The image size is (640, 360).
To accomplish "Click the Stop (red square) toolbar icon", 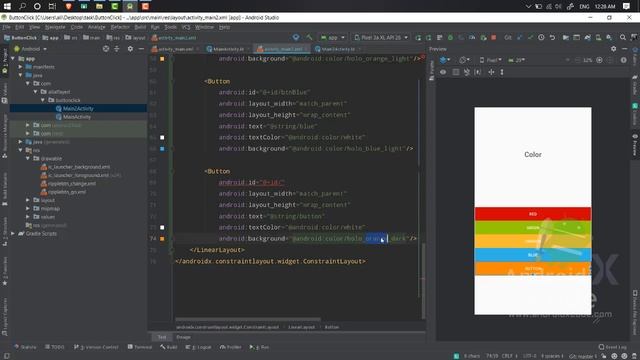I will [x=493, y=38].
